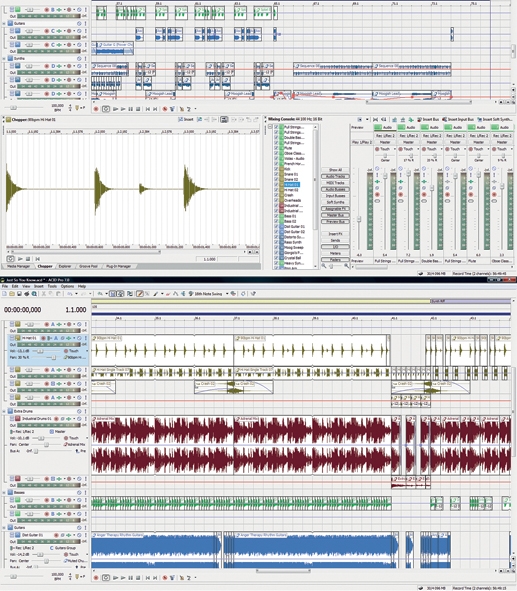Toggle Loop Playback in the upper window transport
Viewport: 517px width, 591px height.
[x=106, y=109]
